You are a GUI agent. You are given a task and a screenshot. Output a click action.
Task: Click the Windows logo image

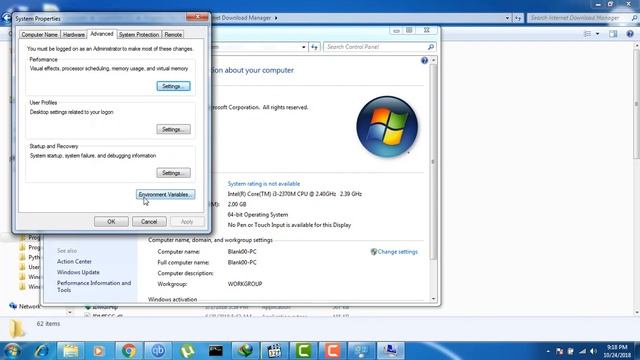tap(387, 127)
